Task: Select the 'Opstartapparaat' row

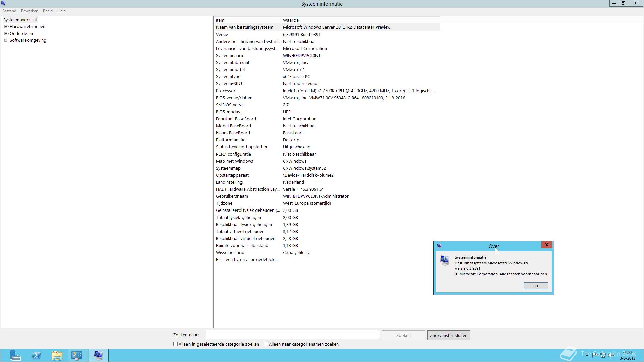Action: [327, 175]
